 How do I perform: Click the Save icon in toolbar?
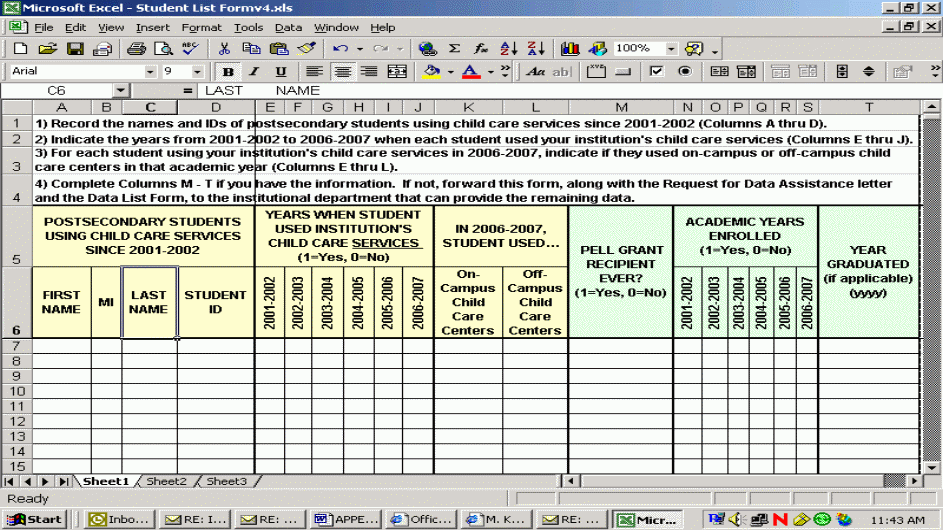pos(75,48)
